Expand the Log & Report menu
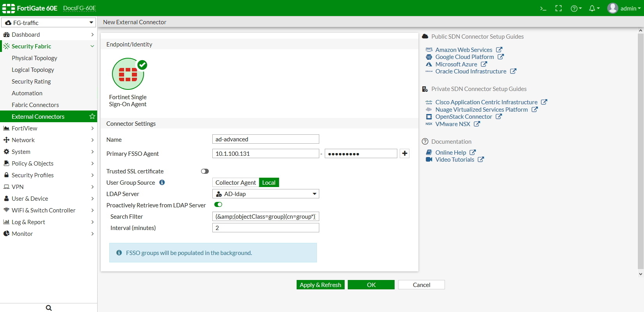The width and height of the screenshot is (644, 312). pos(49,222)
